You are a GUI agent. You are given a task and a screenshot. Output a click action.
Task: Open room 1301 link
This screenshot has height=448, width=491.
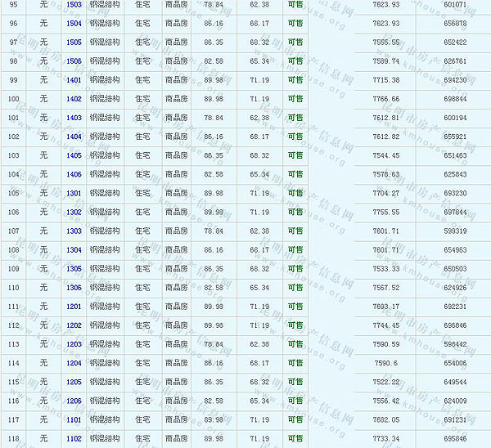tap(74, 193)
